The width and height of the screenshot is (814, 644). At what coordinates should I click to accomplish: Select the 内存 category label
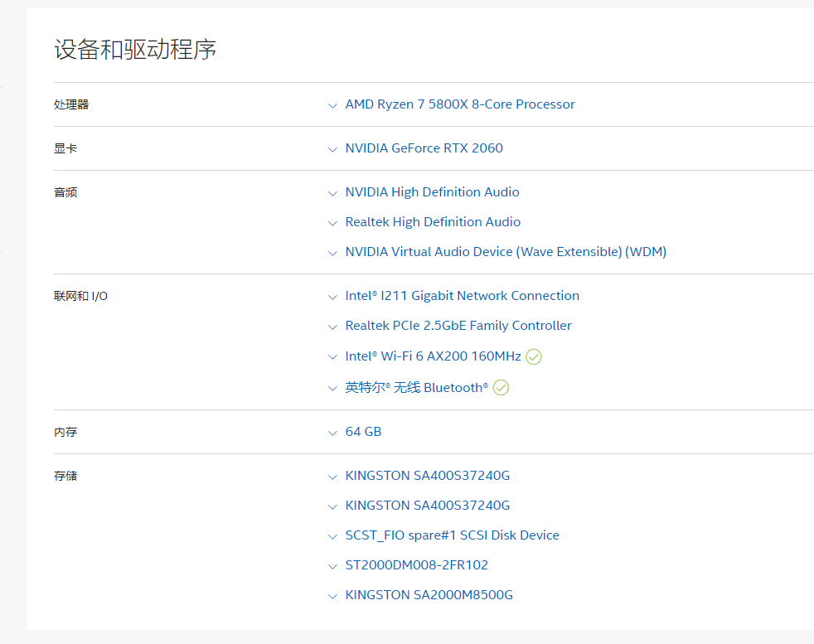[65, 432]
